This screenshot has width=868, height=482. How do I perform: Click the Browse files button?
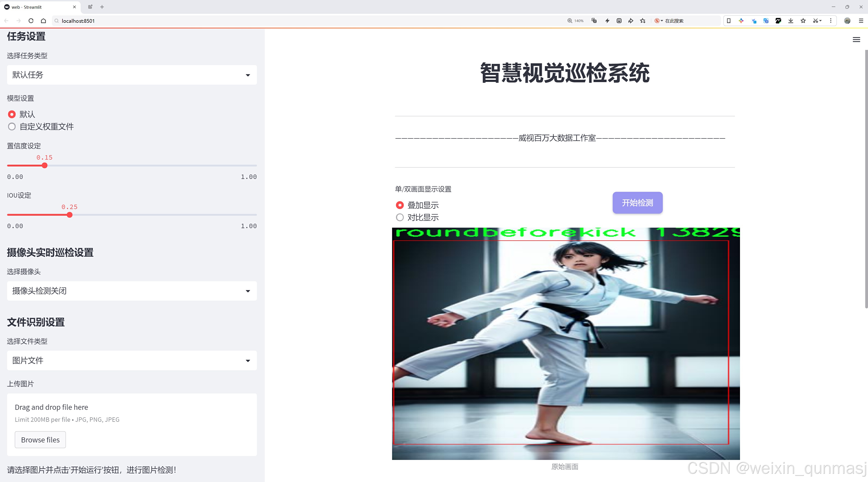40,440
